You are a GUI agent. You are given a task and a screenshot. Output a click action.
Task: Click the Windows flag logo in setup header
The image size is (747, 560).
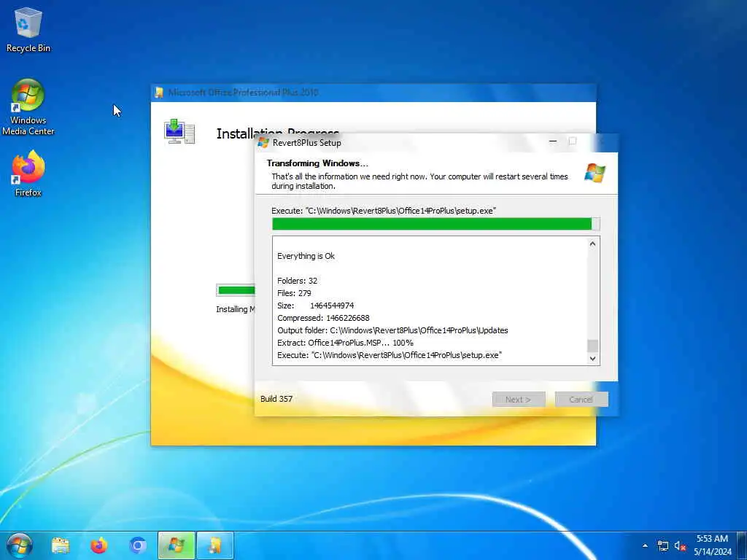[595, 172]
